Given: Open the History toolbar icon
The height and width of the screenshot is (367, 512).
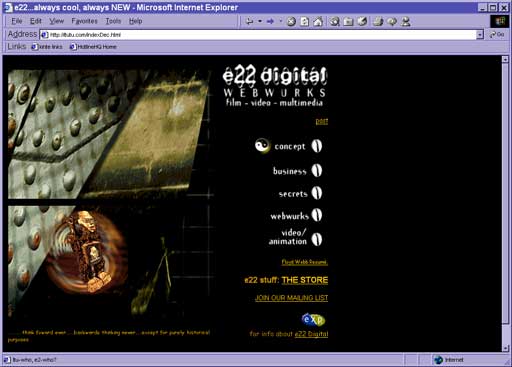Looking at the screenshot, I should coord(362,22).
